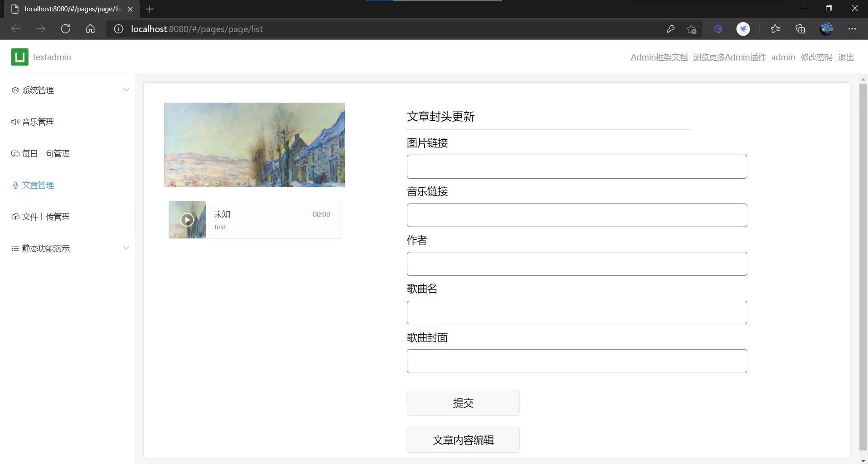Viewport: 868px width, 464px height.
Task: Click 退出 to log out
Action: tap(846, 57)
